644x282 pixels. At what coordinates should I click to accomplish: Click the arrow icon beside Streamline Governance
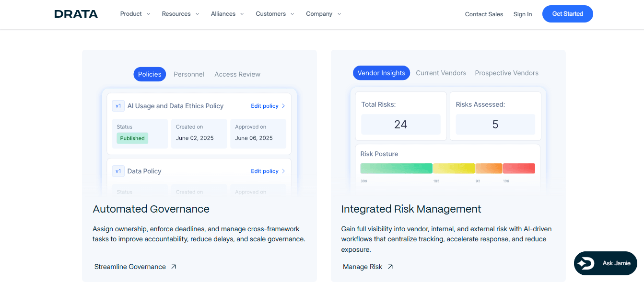pyautogui.click(x=174, y=267)
